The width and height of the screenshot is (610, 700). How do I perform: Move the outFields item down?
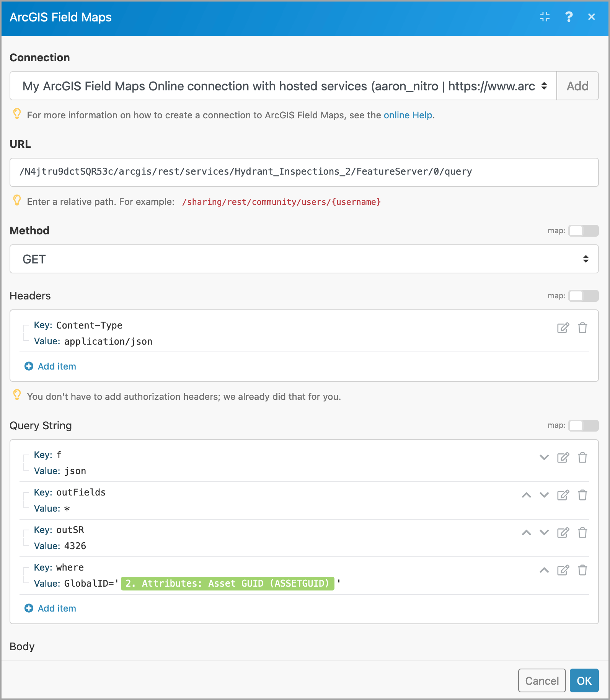544,495
